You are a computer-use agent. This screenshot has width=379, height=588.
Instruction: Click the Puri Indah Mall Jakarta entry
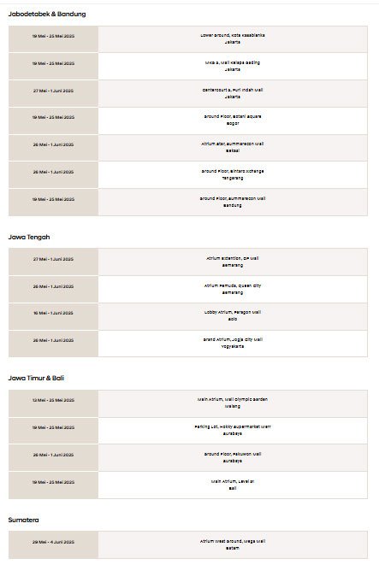[233, 93]
